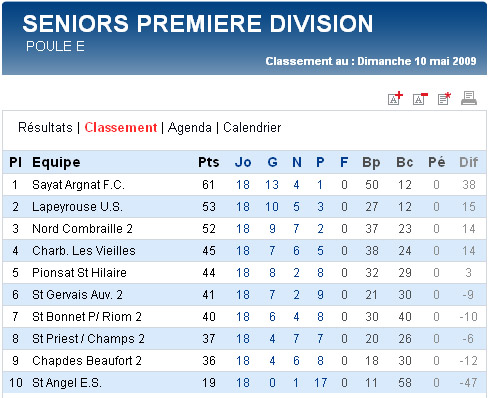
Task: Increase text size with A+ icon
Action: click(x=395, y=98)
